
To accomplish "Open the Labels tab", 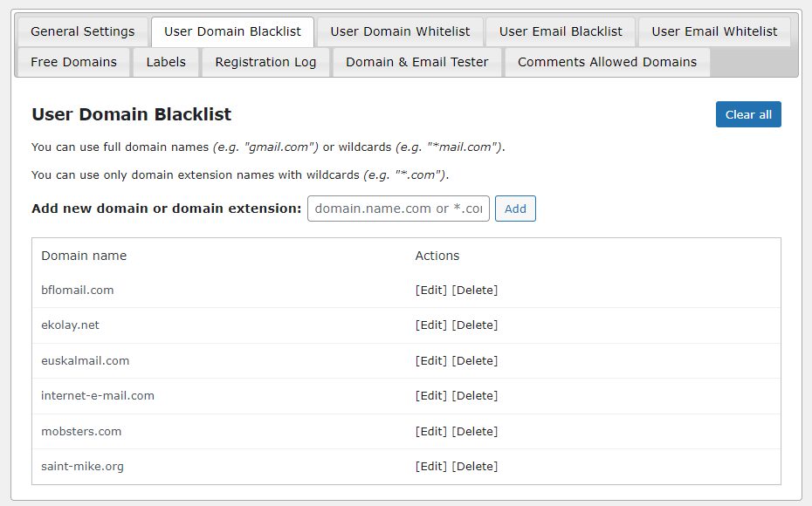I will (166, 62).
